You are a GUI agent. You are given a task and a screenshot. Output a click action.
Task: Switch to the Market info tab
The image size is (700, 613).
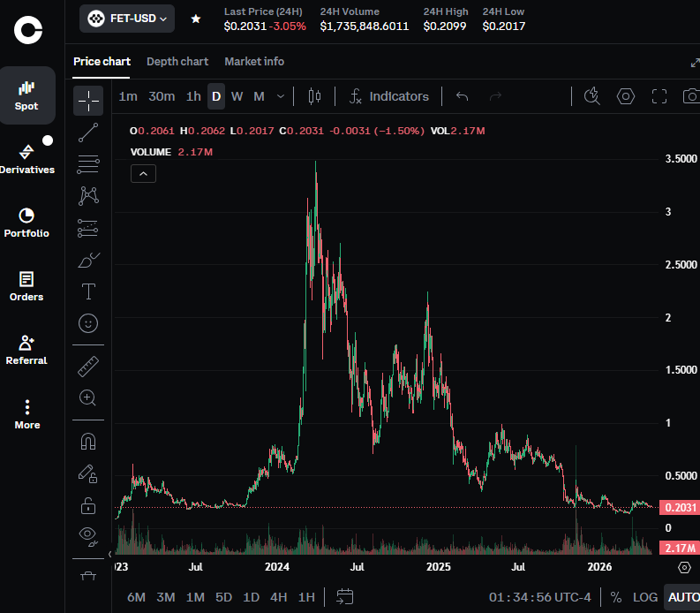click(x=254, y=62)
